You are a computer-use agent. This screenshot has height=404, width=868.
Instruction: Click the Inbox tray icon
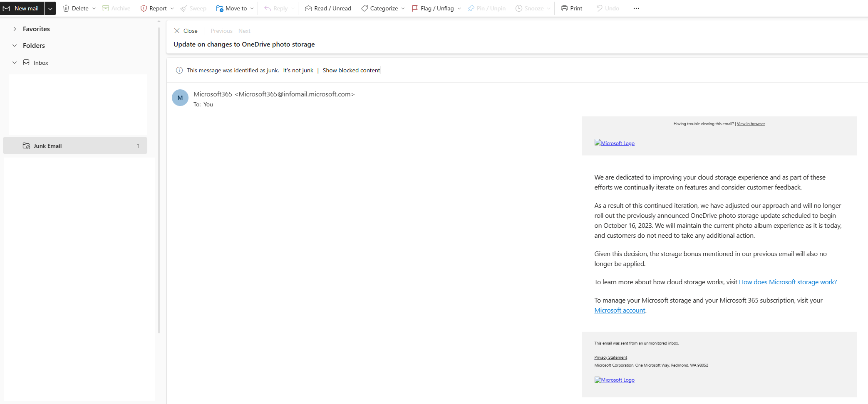pyautogui.click(x=26, y=63)
